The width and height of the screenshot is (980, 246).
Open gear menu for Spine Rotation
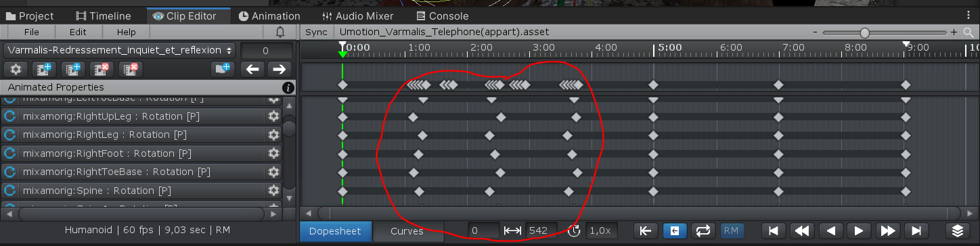(273, 191)
